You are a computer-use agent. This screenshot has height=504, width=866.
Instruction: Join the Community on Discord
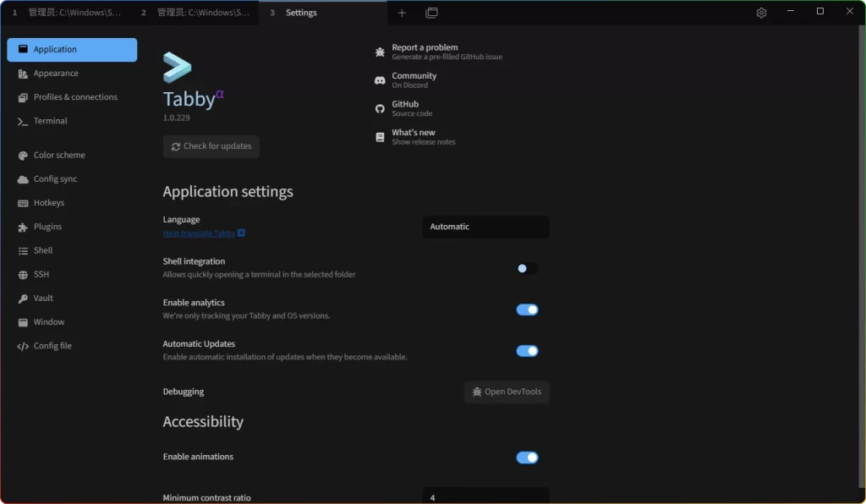[x=413, y=79]
